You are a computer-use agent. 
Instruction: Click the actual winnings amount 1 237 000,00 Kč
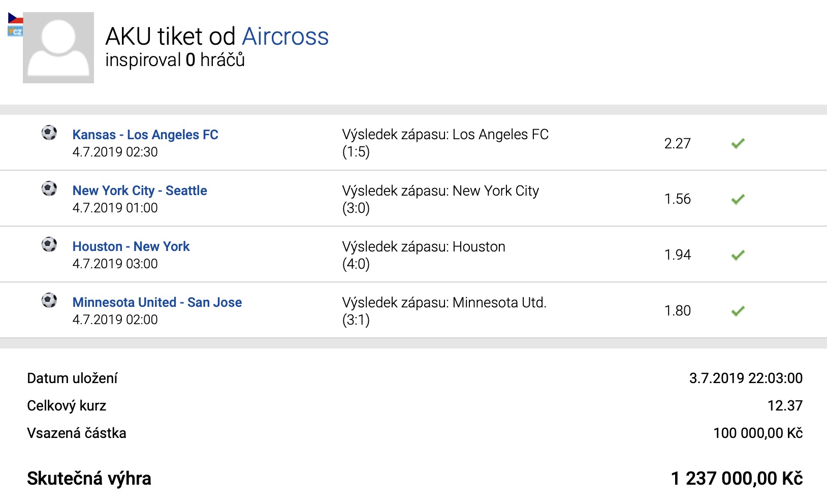click(737, 479)
